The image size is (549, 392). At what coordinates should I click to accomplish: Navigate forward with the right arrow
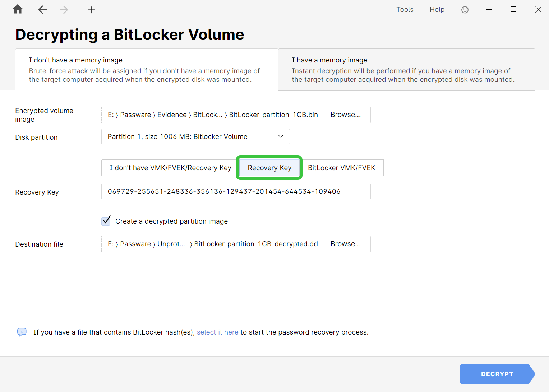click(64, 10)
